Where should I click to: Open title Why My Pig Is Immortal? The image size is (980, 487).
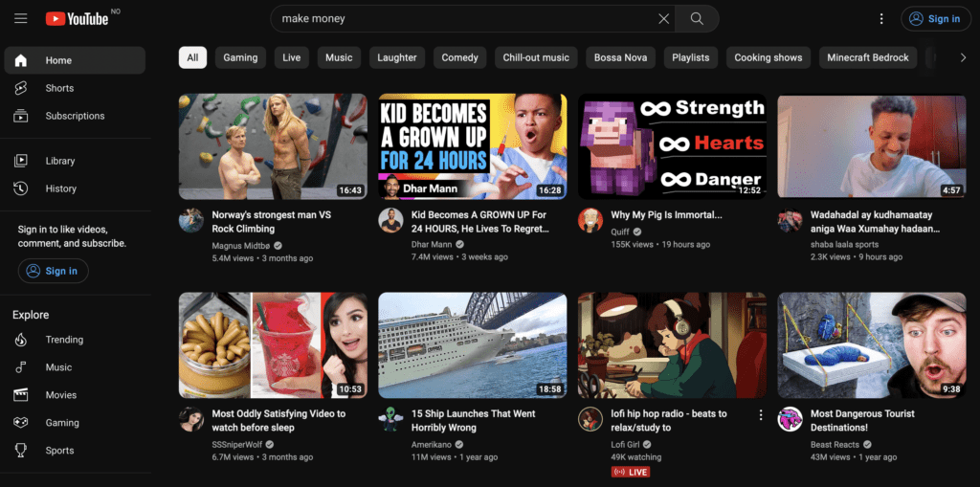666,215
